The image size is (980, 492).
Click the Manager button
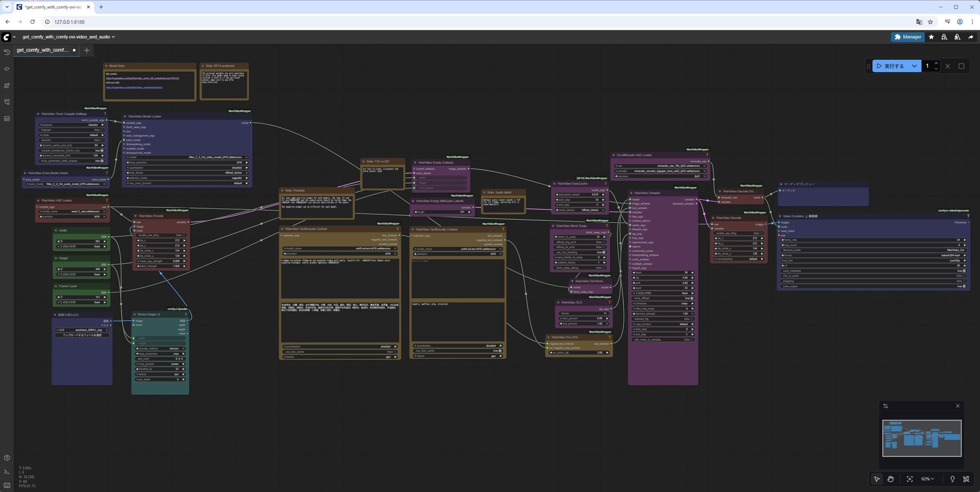[x=908, y=37]
